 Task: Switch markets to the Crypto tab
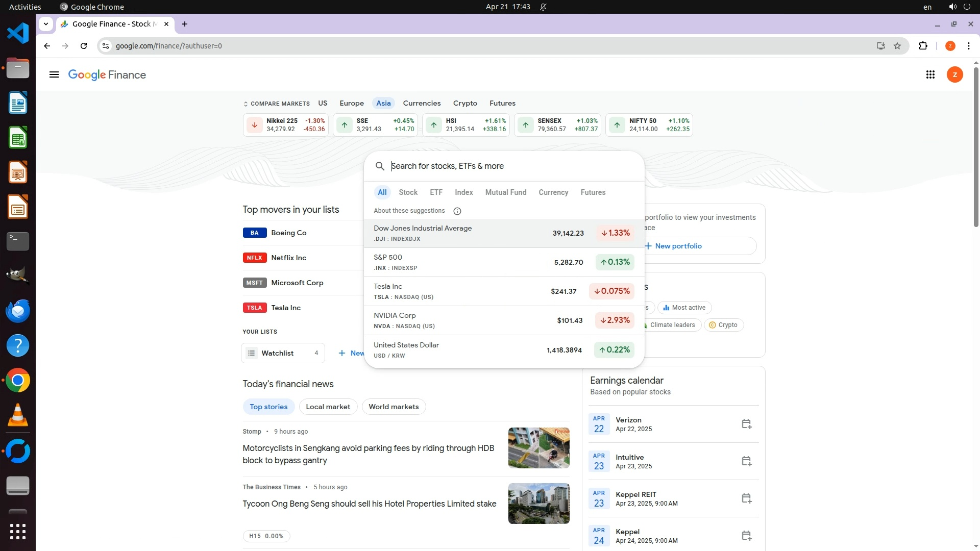[x=464, y=103]
